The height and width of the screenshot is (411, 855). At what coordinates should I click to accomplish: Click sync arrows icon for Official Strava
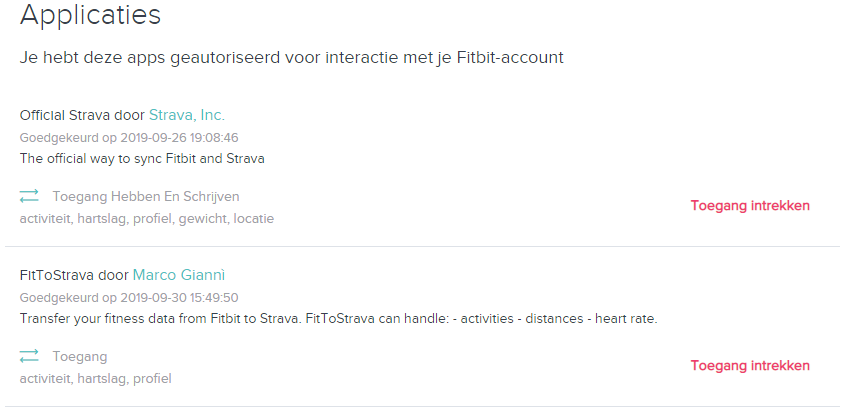[x=29, y=197]
